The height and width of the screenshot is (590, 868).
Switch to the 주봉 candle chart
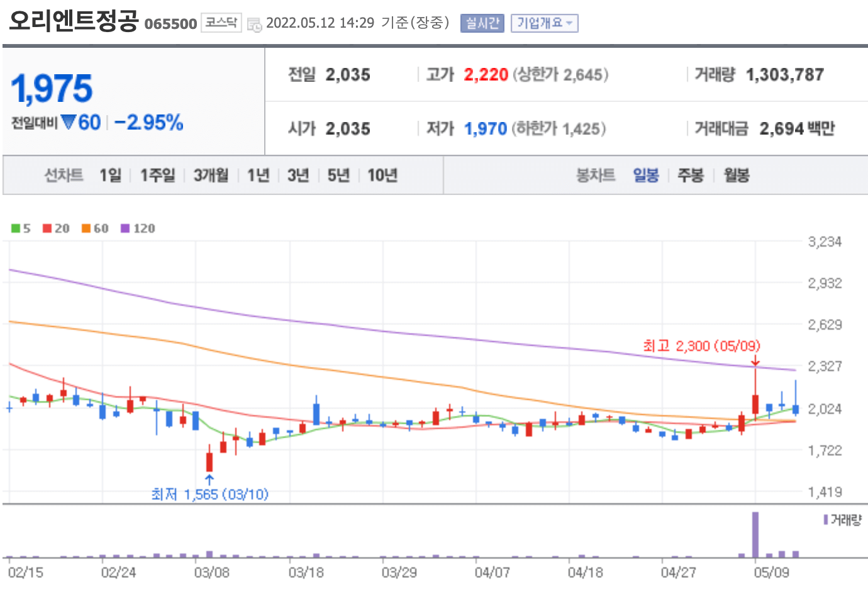coord(691,175)
